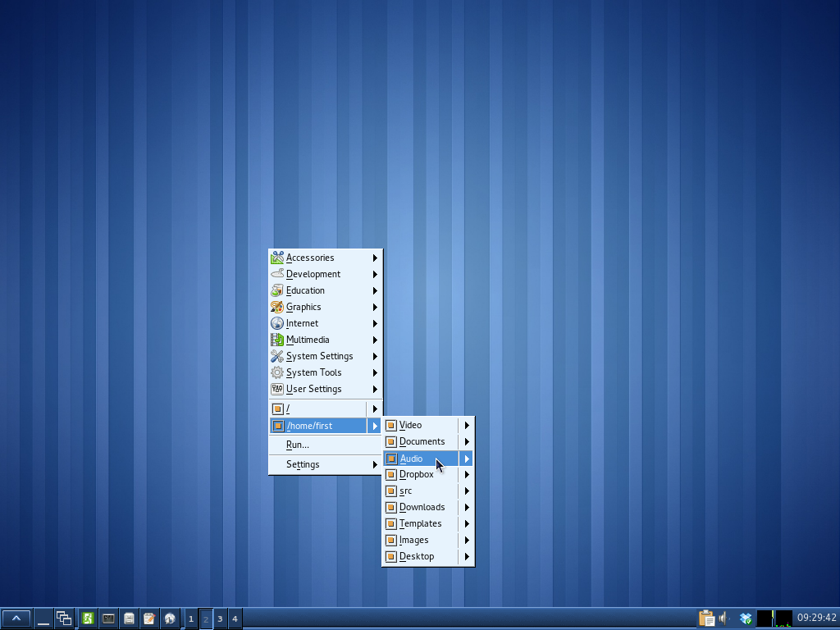Open the User Settings submenu

(x=325, y=389)
